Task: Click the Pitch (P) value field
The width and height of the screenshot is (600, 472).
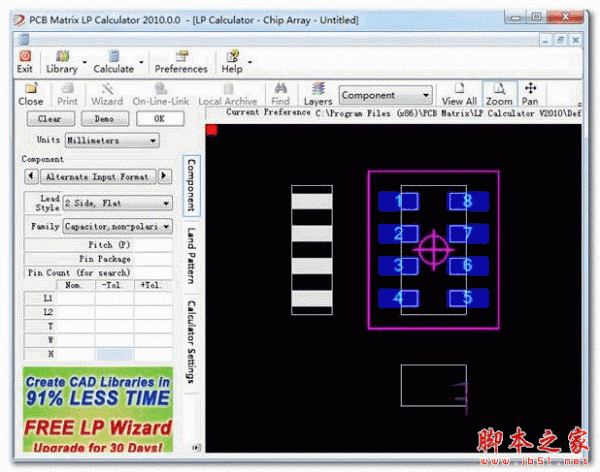Action: point(152,245)
